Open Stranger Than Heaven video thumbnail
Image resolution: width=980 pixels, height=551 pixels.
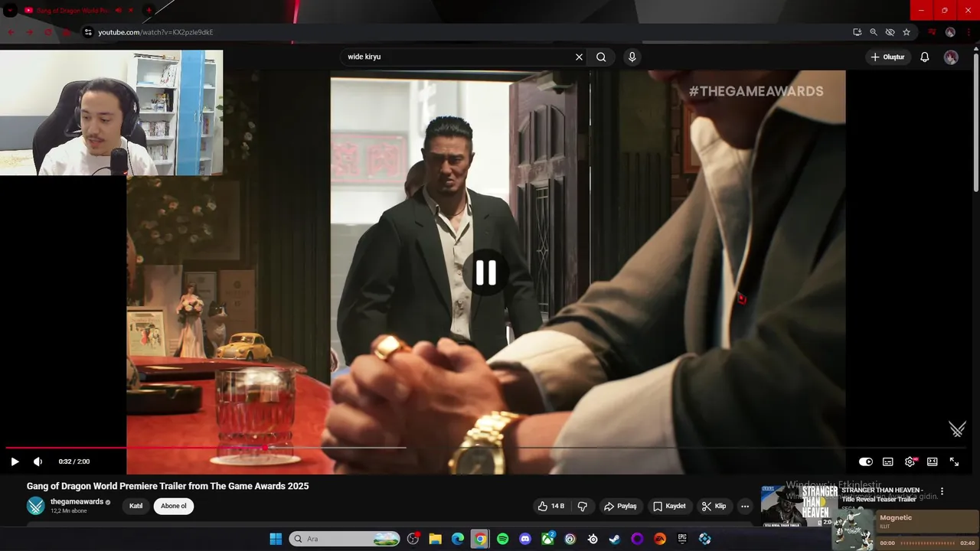pyautogui.click(x=798, y=506)
